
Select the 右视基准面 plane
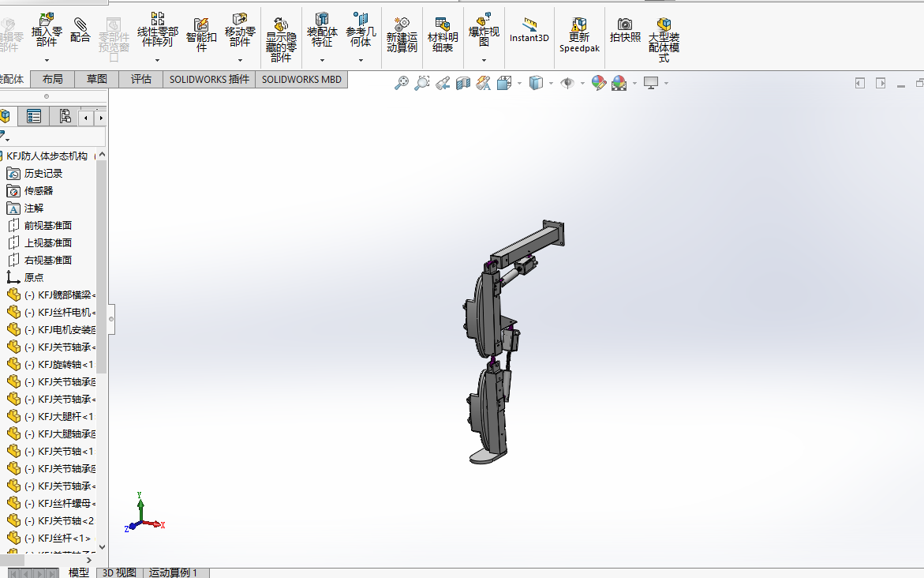[x=47, y=260]
